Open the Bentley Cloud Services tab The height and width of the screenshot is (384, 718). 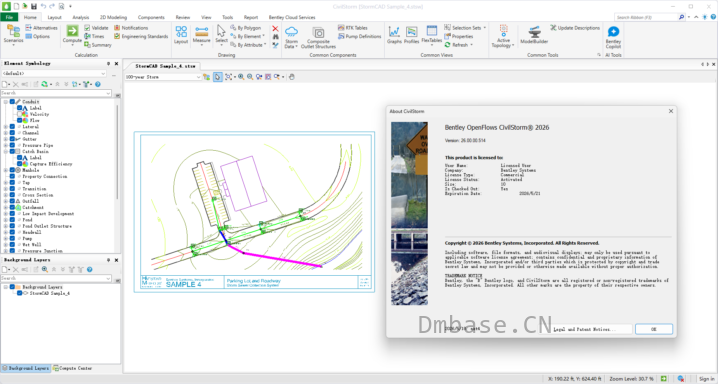pyautogui.click(x=292, y=17)
